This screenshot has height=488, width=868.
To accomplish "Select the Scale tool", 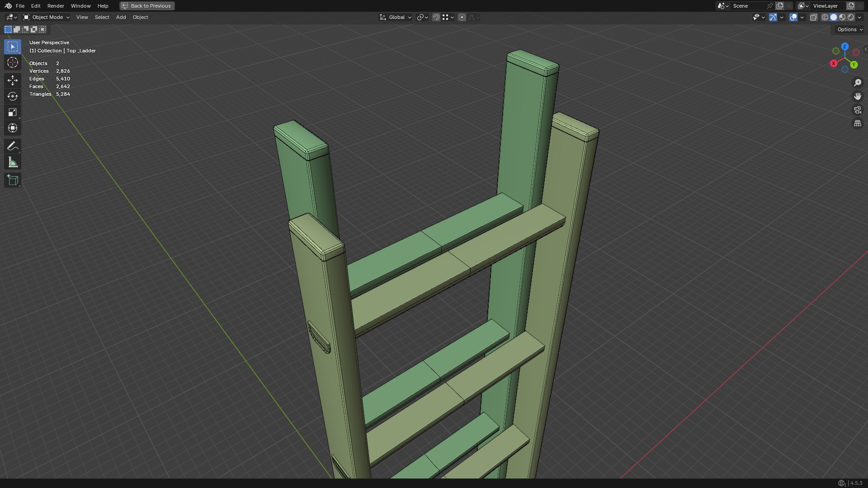I will pyautogui.click(x=13, y=112).
